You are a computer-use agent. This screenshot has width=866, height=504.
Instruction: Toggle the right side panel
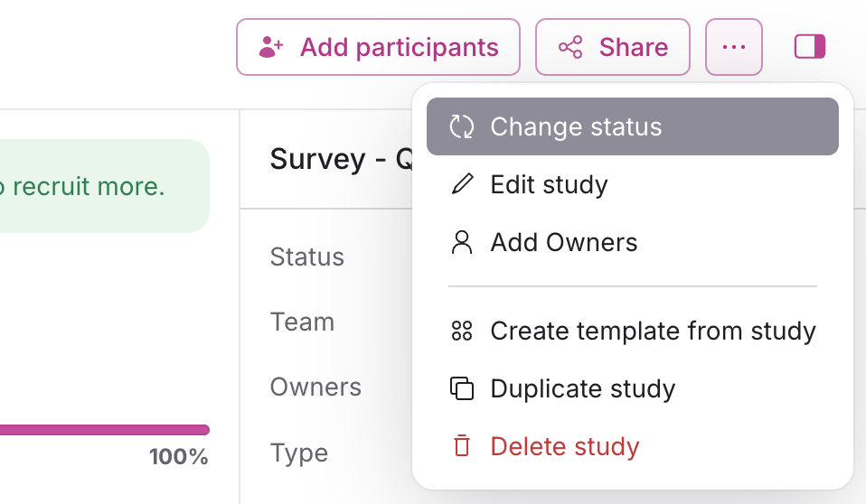tap(810, 47)
